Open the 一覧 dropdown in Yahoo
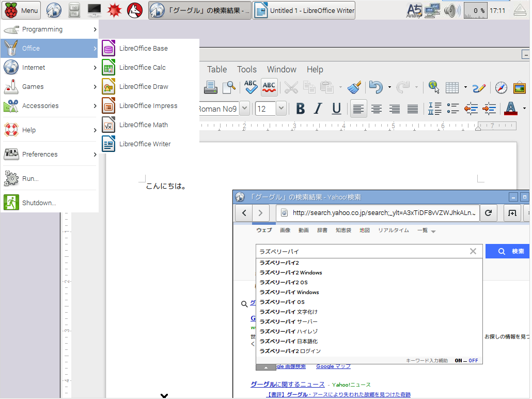This screenshot has height=399, width=532. click(427, 231)
